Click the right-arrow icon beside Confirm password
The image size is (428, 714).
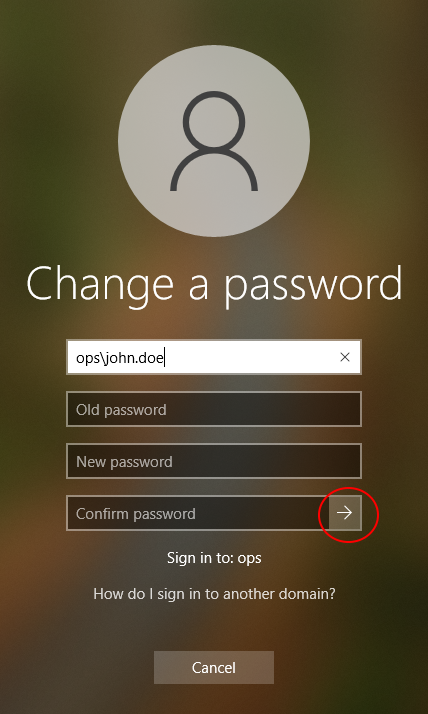click(x=345, y=513)
